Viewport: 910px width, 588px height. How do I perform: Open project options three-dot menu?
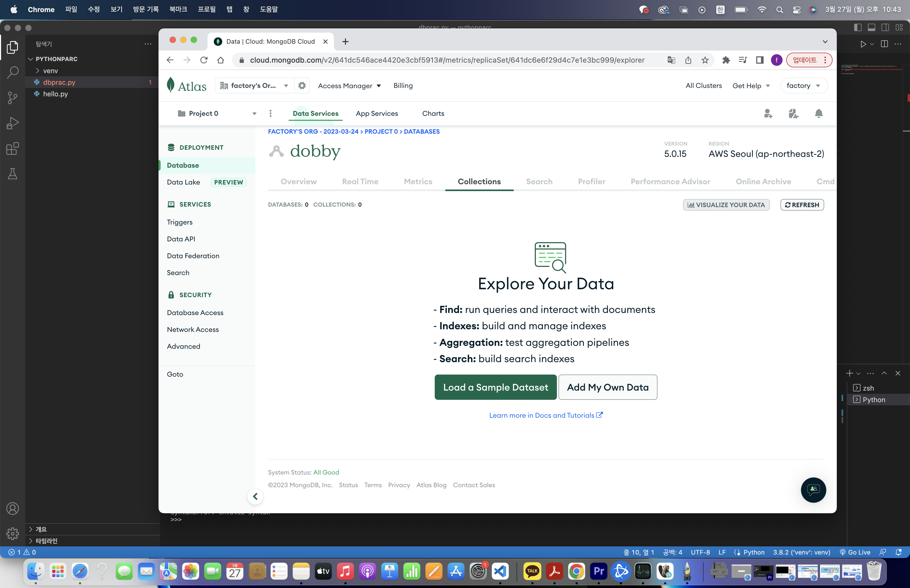[270, 113]
